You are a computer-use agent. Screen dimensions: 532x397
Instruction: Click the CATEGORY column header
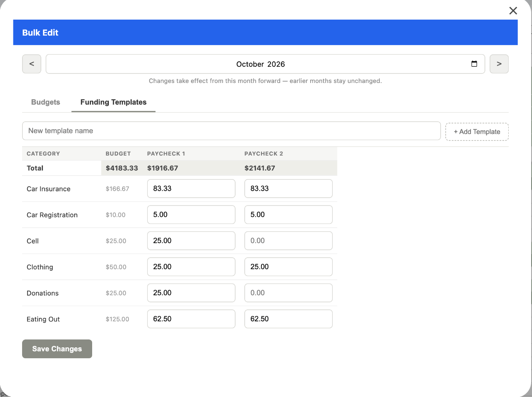pyautogui.click(x=43, y=153)
